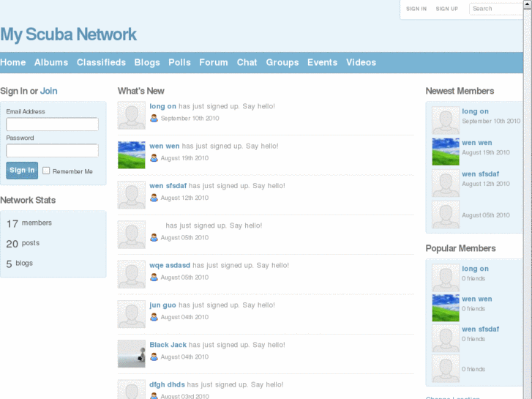The image size is (532, 399).
Task: Click the Email Address input field
Action: point(52,124)
